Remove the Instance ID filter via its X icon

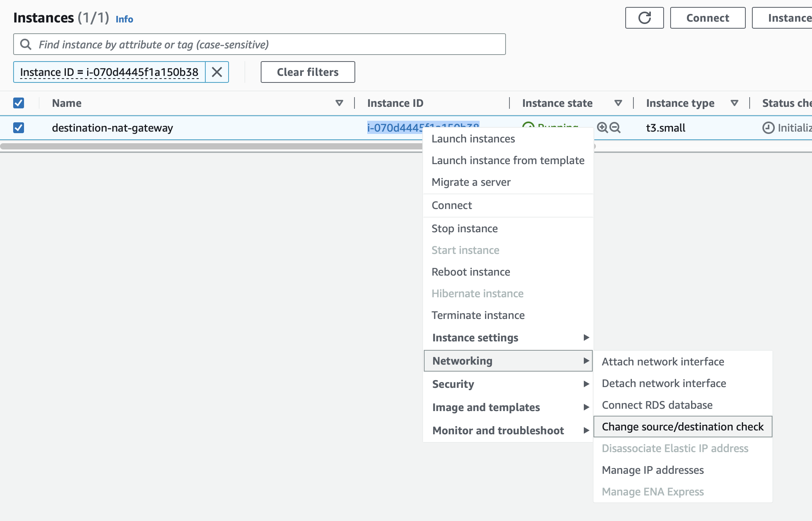217,72
